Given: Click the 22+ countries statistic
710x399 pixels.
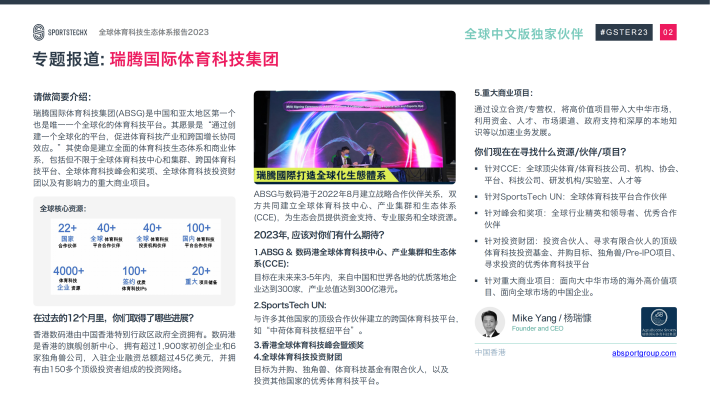Looking at the screenshot, I should pos(67,235).
